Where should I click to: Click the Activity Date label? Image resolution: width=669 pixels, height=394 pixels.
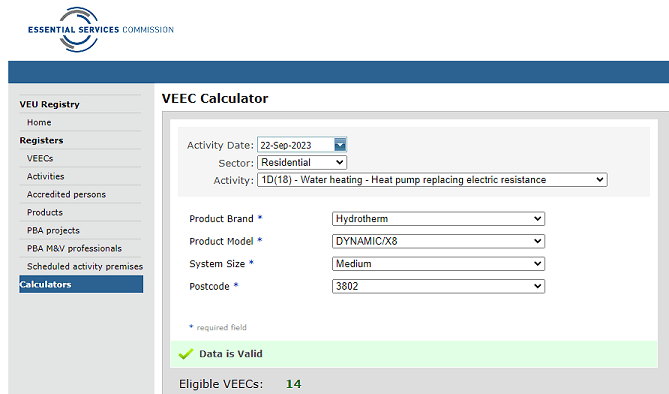pos(220,145)
